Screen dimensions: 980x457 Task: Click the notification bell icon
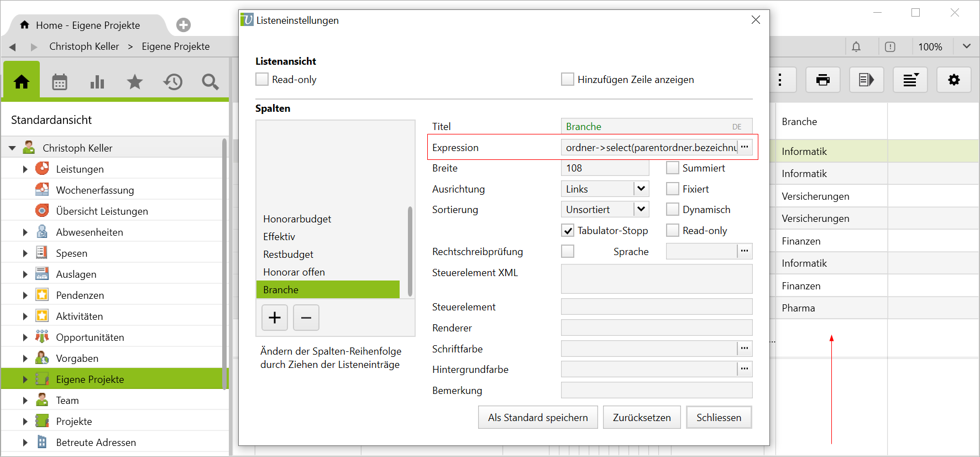click(856, 47)
